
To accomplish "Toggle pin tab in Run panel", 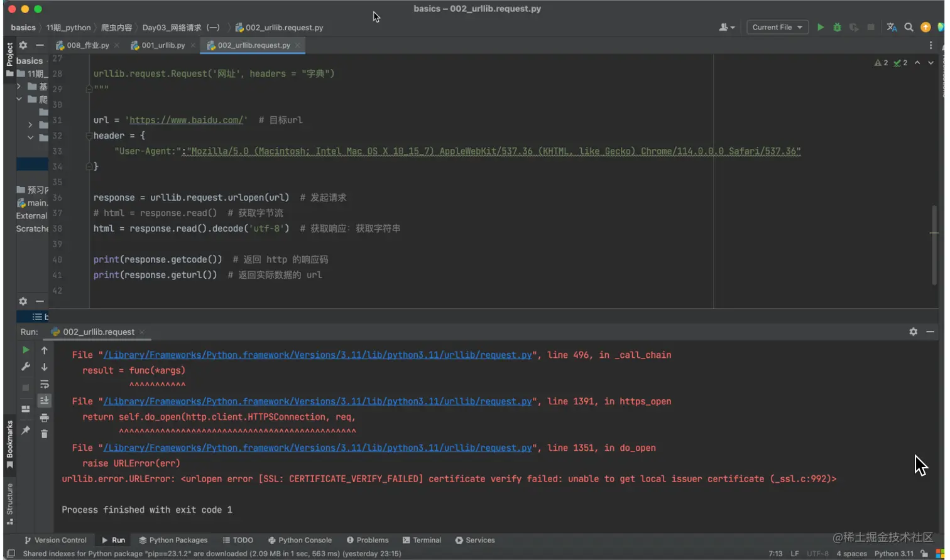I will [x=26, y=430].
